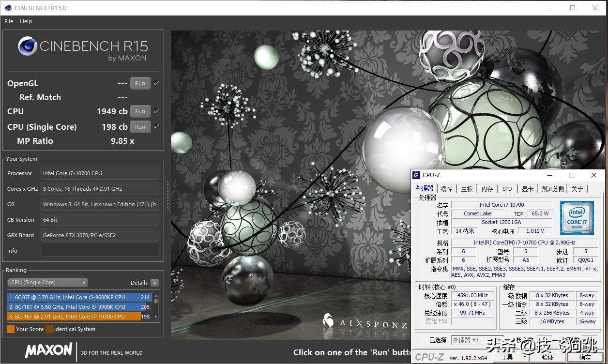Click the Cinebench app icon in title bar

point(7,8)
